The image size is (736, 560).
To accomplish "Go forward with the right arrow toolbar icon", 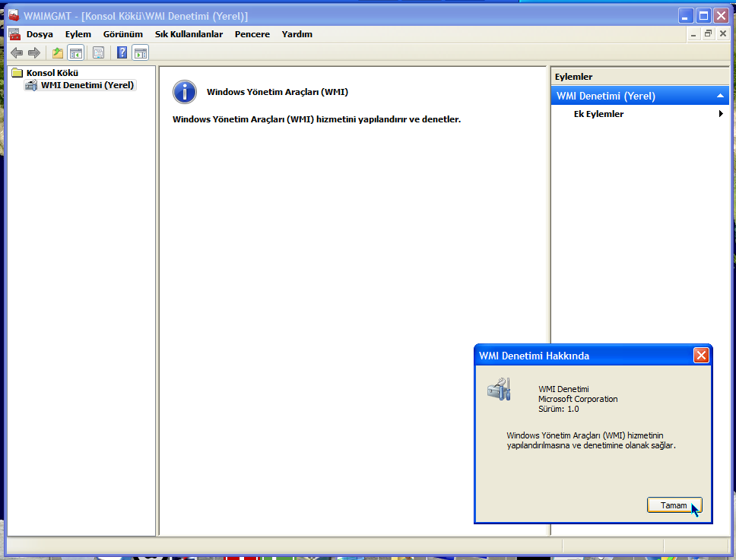I will coord(34,53).
